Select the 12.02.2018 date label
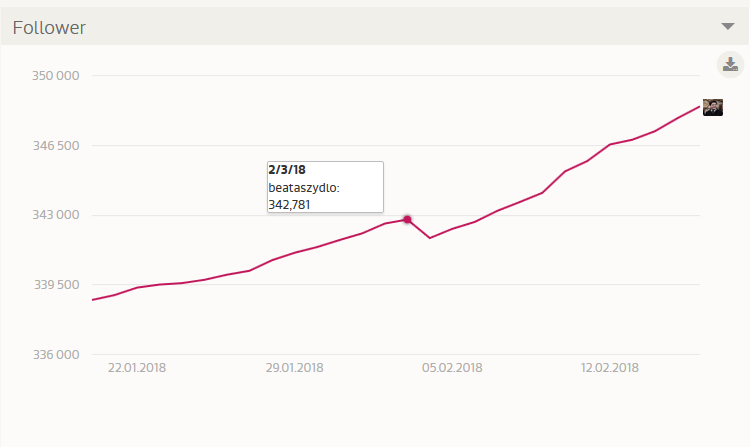The image size is (750, 447). 610,368
